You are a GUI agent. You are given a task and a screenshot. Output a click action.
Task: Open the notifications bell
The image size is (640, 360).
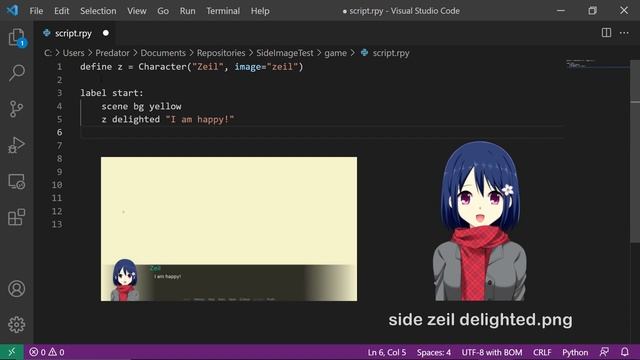(x=624, y=352)
